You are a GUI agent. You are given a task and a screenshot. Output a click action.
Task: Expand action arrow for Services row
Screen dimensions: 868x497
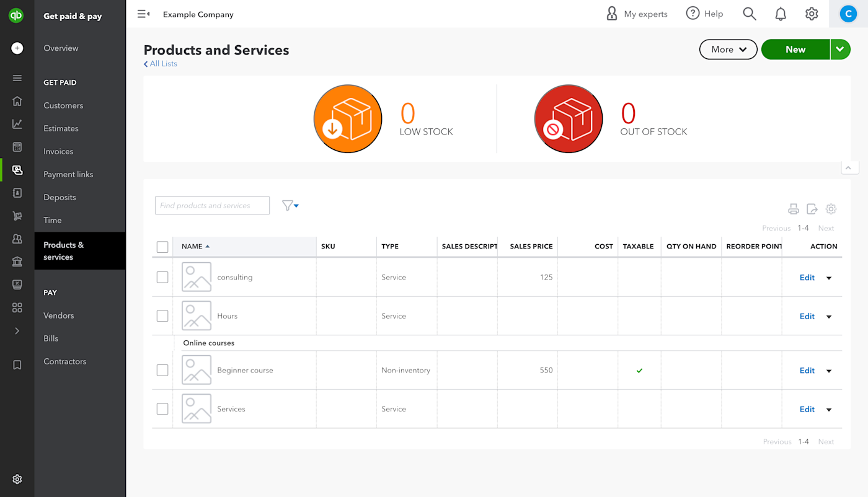point(829,410)
